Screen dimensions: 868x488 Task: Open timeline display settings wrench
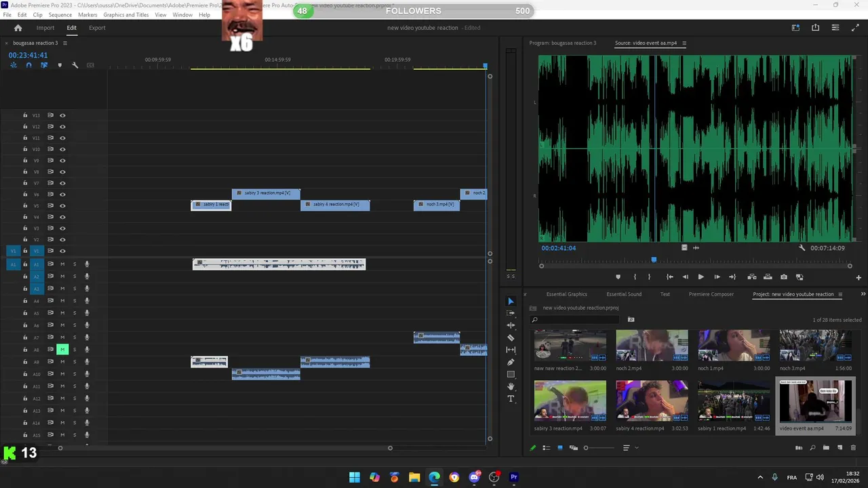75,65
